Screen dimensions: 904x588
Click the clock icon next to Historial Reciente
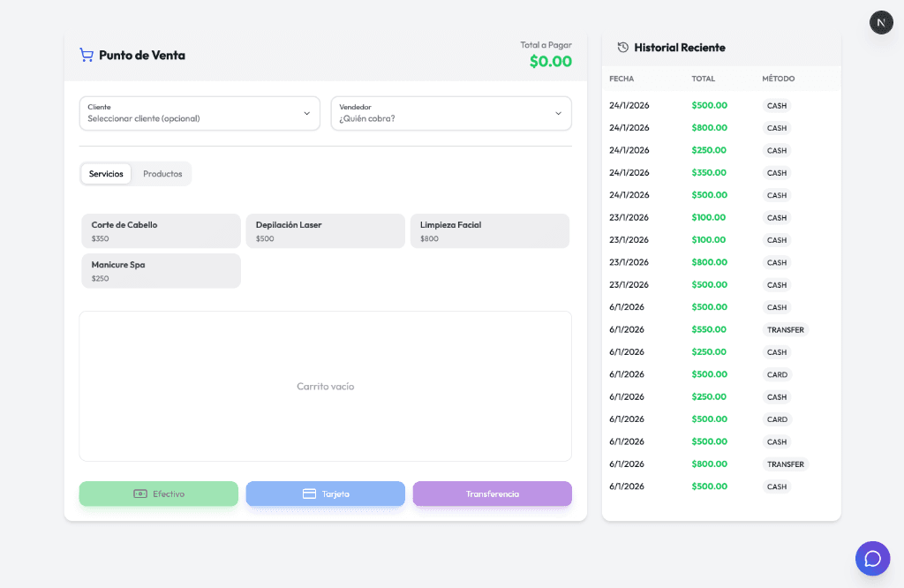tap(622, 47)
